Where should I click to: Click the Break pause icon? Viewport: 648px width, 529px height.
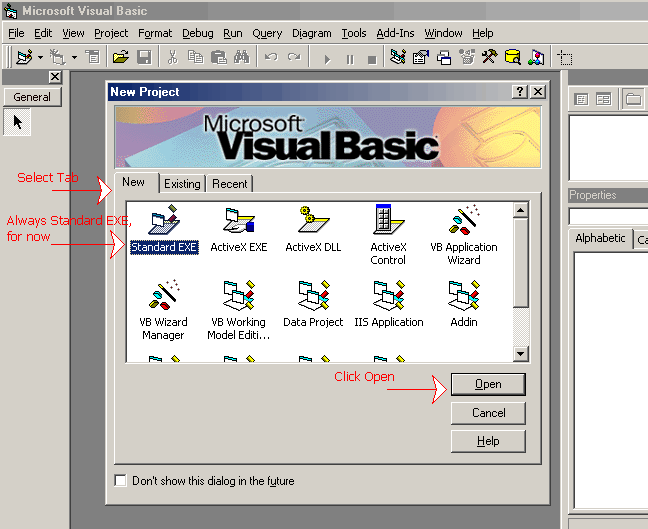coord(350,59)
